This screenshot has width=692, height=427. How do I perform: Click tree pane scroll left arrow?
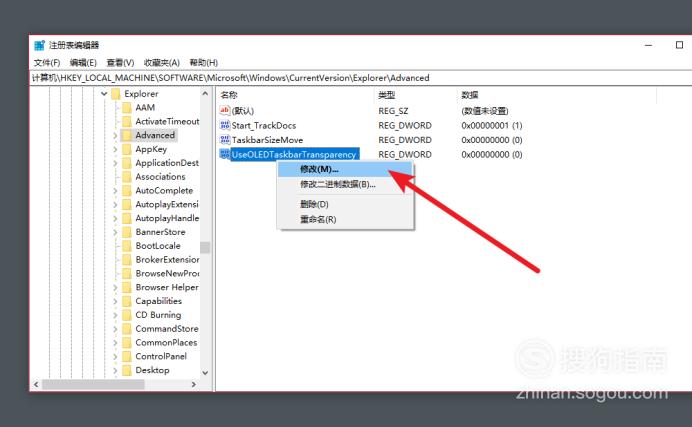[36, 385]
